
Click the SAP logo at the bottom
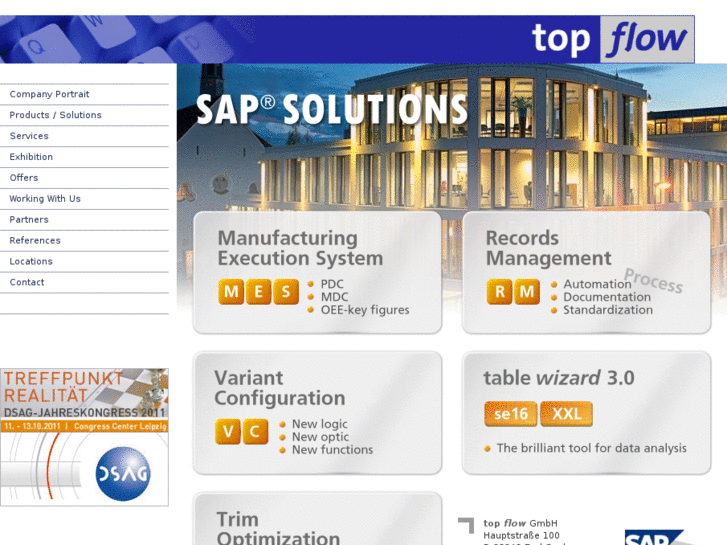coord(654,538)
